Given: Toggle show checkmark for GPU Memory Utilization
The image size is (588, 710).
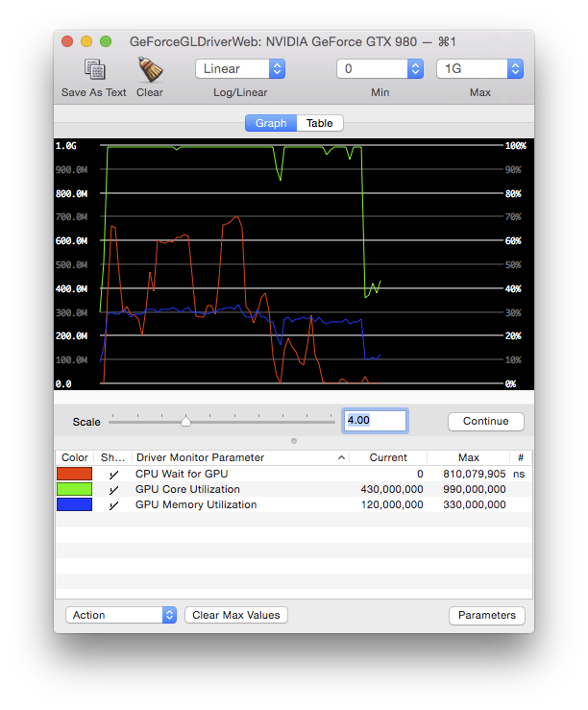Looking at the screenshot, I should (x=113, y=505).
